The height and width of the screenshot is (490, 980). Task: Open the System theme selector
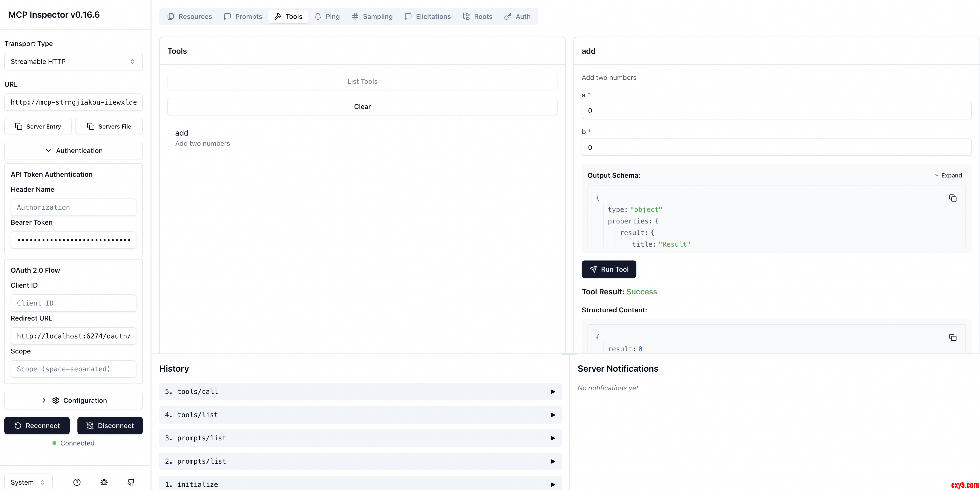point(28,482)
